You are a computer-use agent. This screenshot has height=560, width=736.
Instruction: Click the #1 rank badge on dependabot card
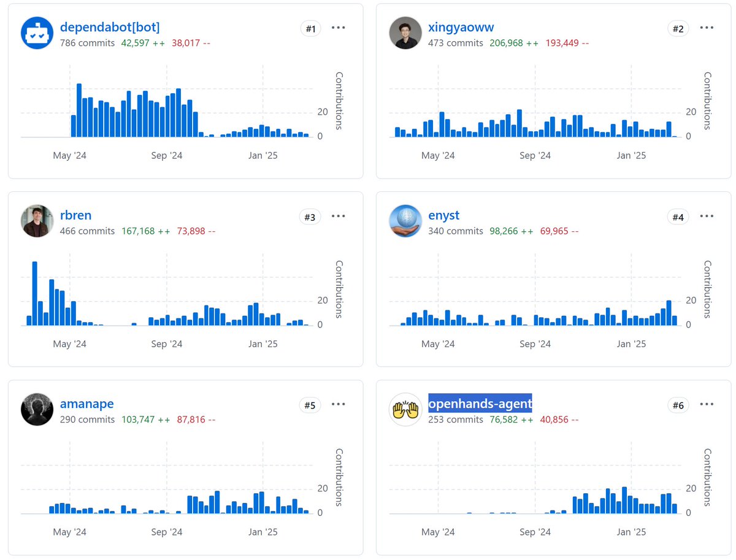(310, 28)
